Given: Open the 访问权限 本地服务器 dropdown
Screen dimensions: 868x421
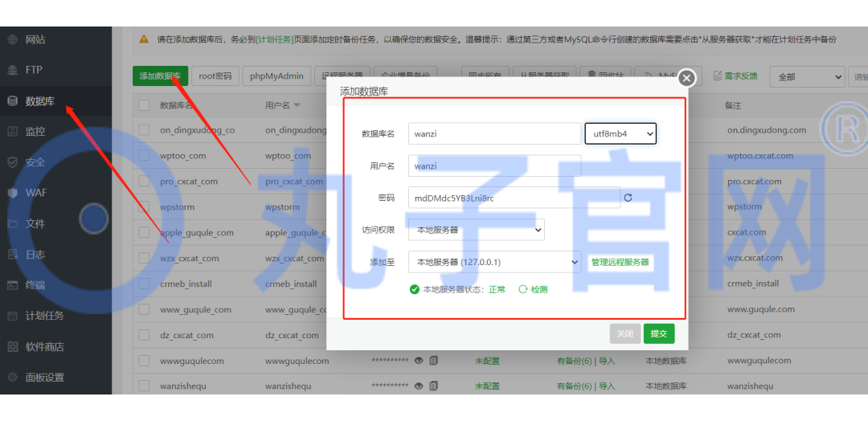Looking at the screenshot, I should [x=476, y=230].
